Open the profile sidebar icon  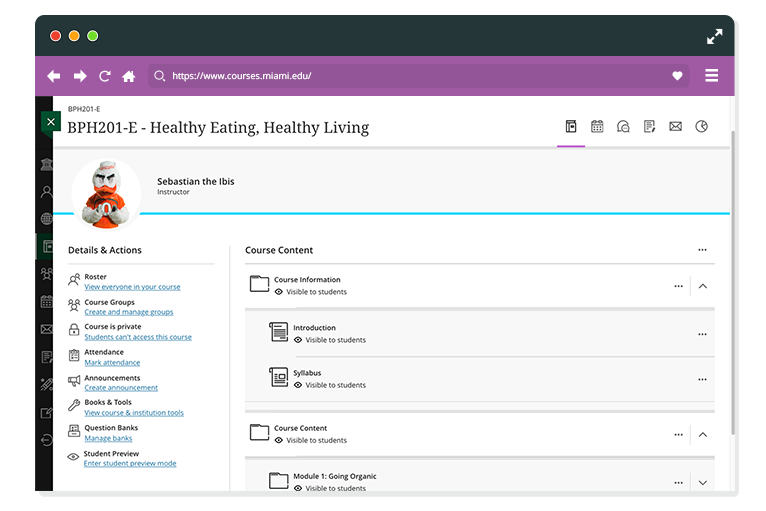pyautogui.click(x=47, y=192)
